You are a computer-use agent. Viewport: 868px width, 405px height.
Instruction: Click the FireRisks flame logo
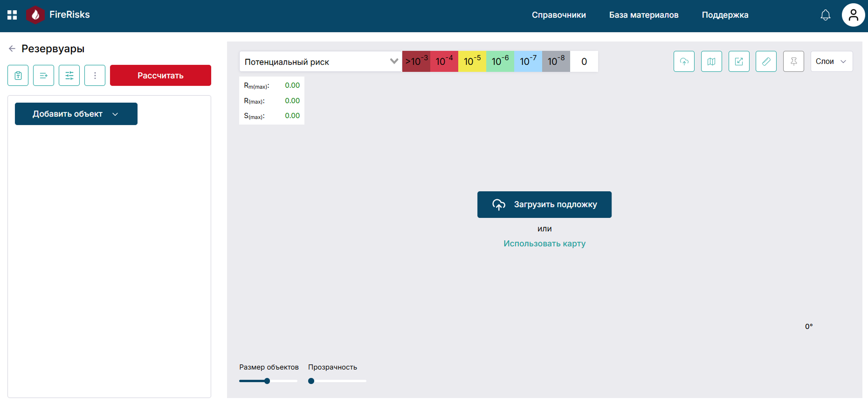click(x=35, y=15)
